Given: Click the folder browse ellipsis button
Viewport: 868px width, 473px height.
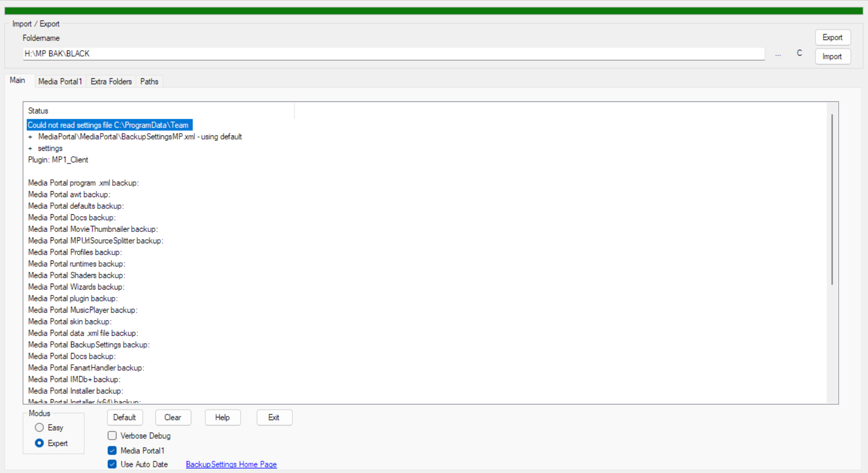Looking at the screenshot, I should (778, 54).
